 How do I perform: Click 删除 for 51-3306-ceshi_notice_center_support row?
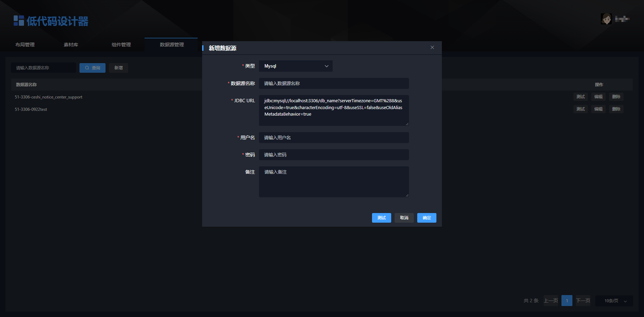click(x=616, y=97)
